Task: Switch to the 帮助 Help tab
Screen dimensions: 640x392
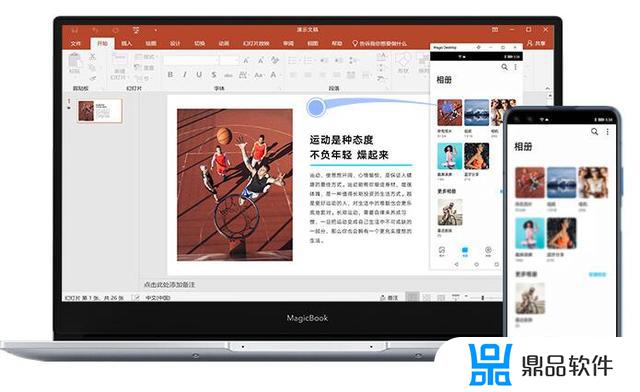Action: [337, 43]
